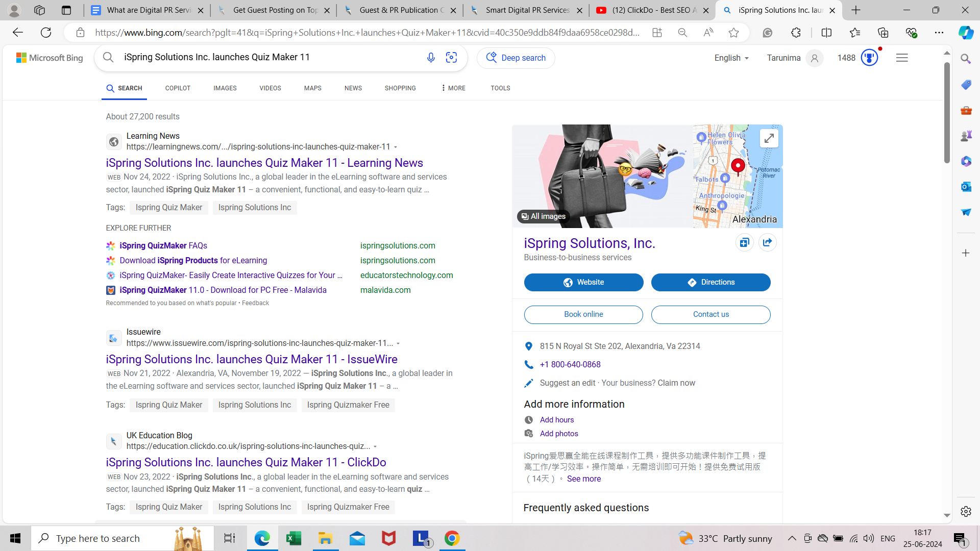Add a new sidebar app
Image resolution: width=980 pixels, height=551 pixels.
pyautogui.click(x=966, y=253)
